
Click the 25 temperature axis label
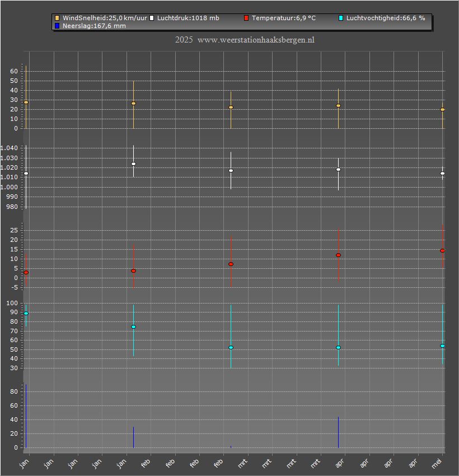pyautogui.click(x=14, y=230)
